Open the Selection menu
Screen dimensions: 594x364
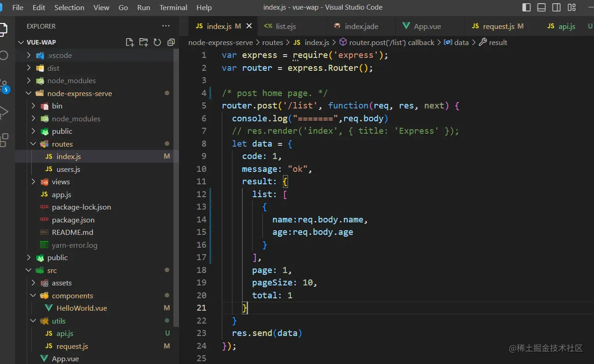[x=69, y=8]
